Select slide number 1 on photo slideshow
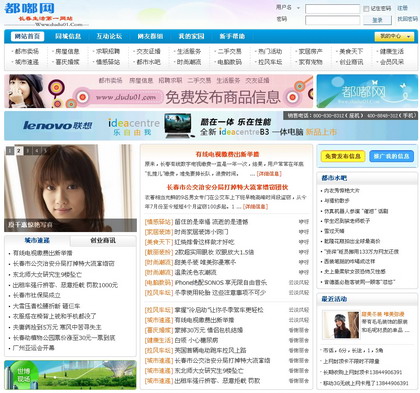Image resolution: width=420 pixels, height=393 pixels. [10, 151]
